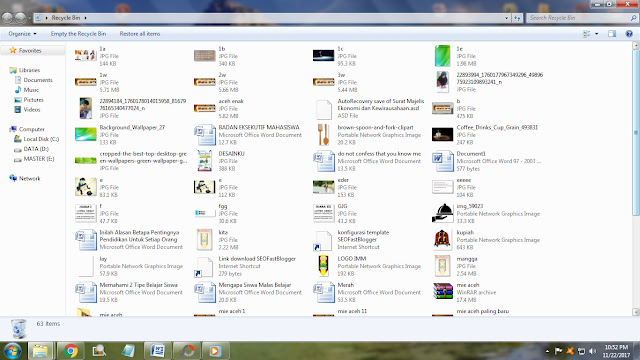Open the MASTER (E:) drive
The width and height of the screenshot is (640, 360).
pyautogui.click(x=38, y=159)
